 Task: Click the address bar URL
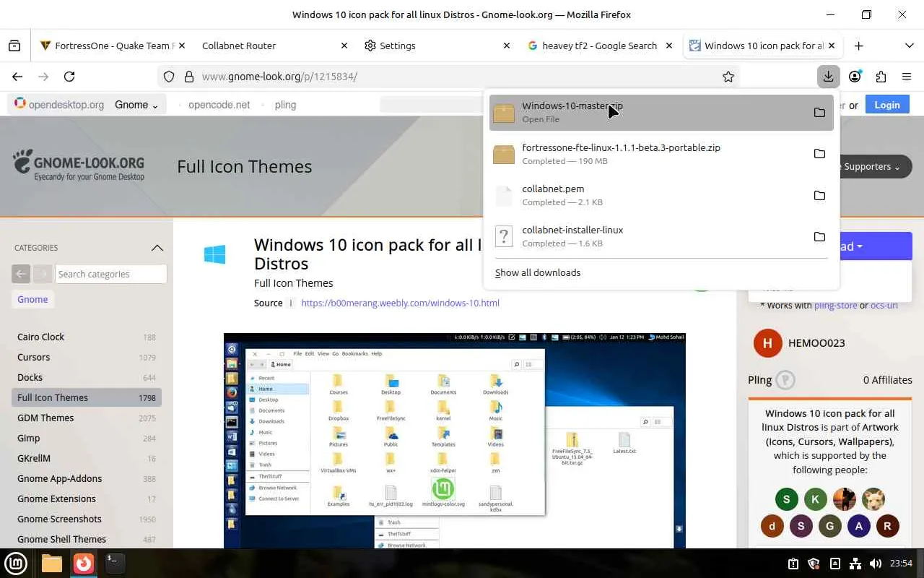pos(279,77)
